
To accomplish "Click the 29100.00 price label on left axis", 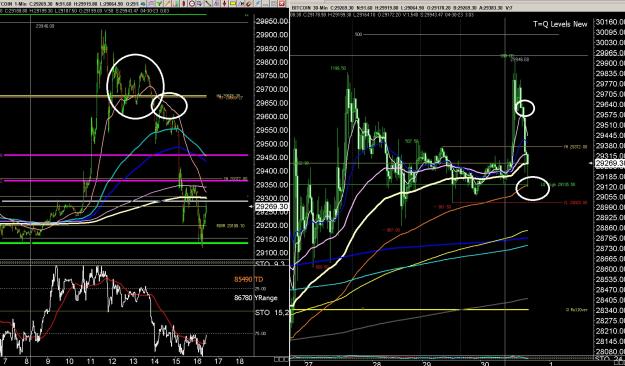I will click(273, 253).
